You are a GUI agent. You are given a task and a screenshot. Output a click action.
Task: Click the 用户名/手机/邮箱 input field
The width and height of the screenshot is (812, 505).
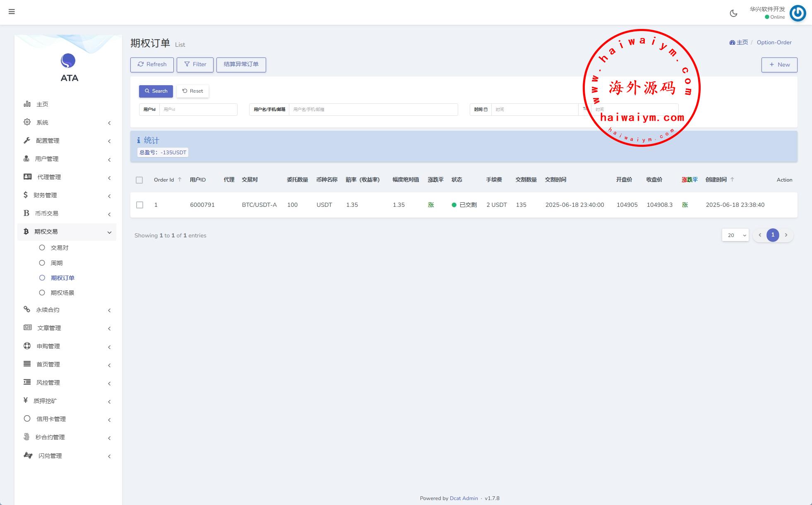372,110
